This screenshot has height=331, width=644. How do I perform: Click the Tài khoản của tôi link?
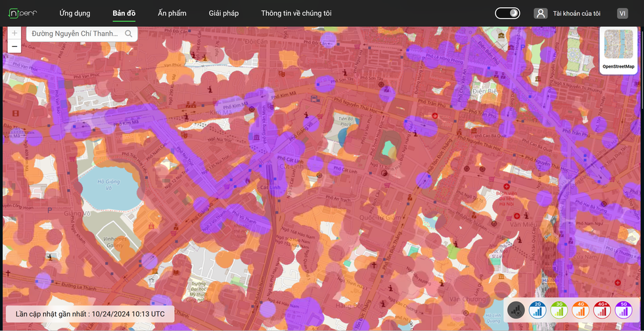[576, 13]
